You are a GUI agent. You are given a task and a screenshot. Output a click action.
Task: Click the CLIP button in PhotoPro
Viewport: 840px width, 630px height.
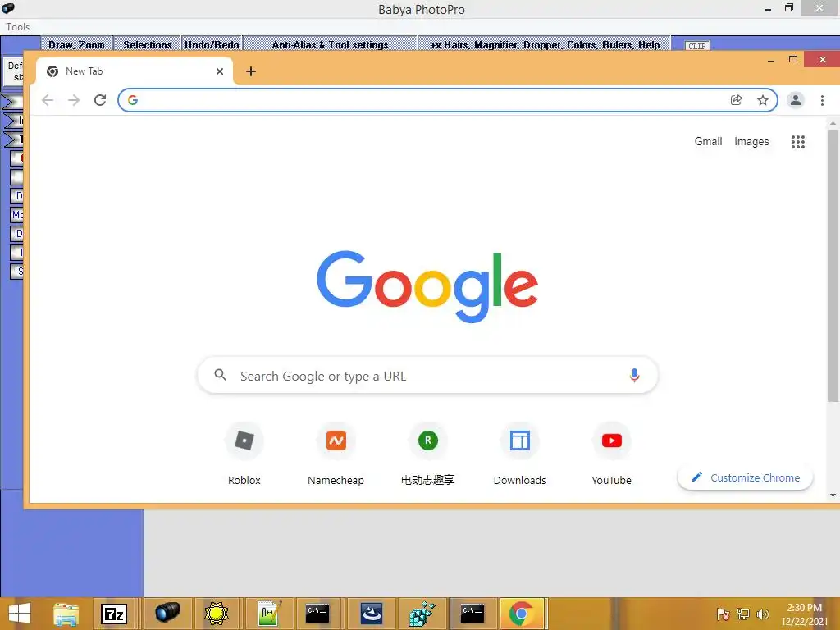697,46
